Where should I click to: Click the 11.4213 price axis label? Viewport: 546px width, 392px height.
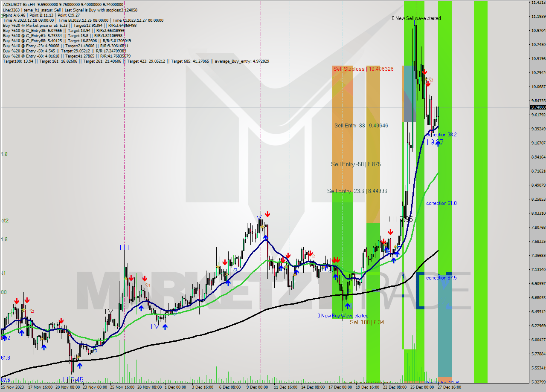[x=538, y=3]
